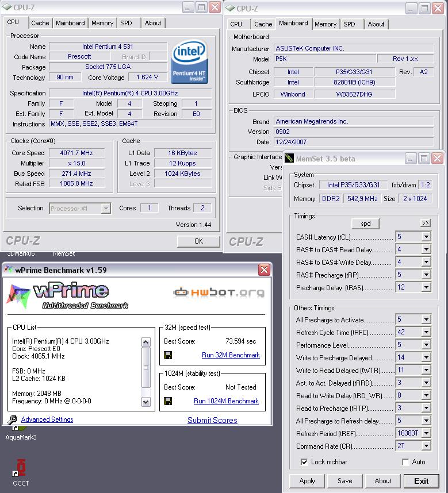
Task: Click the CPU List scrollbar up arrow
Action: coord(146,342)
